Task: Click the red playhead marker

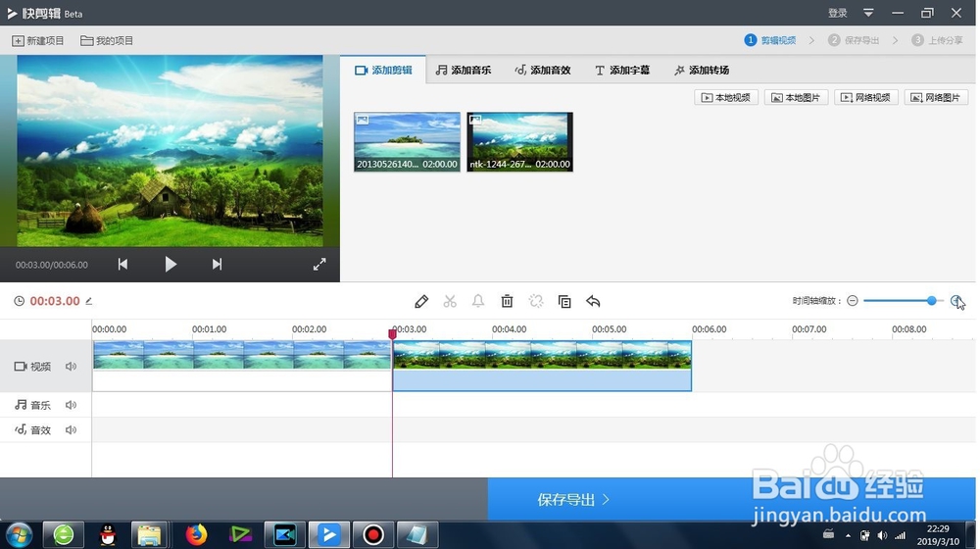Action: (393, 334)
